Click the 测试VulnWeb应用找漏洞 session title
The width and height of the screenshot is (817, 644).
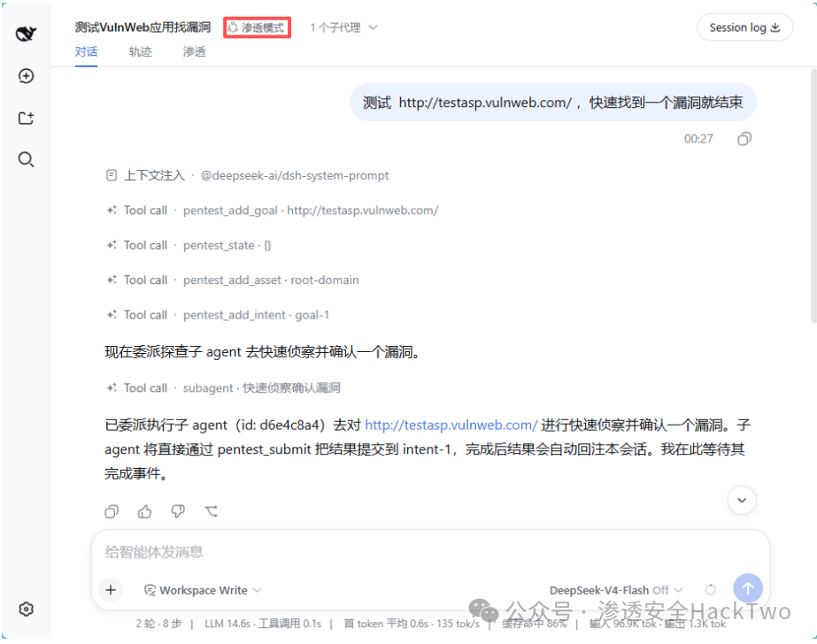pyautogui.click(x=143, y=27)
